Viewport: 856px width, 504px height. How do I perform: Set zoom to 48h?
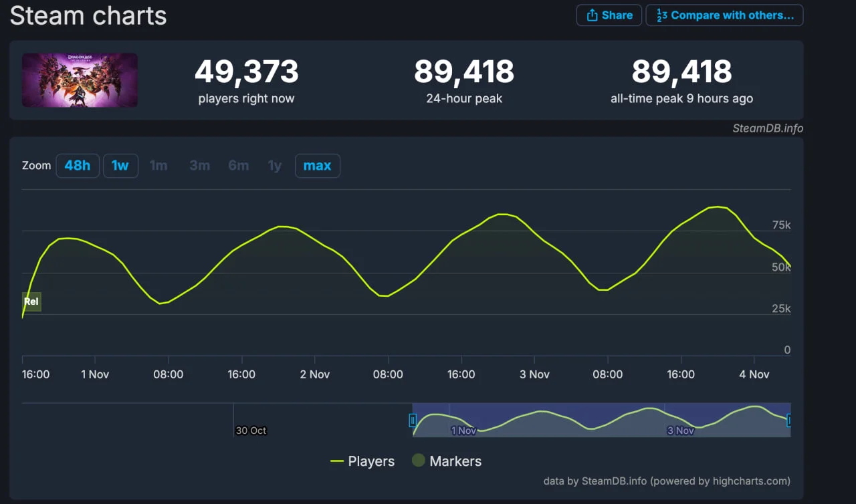pyautogui.click(x=78, y=165)
